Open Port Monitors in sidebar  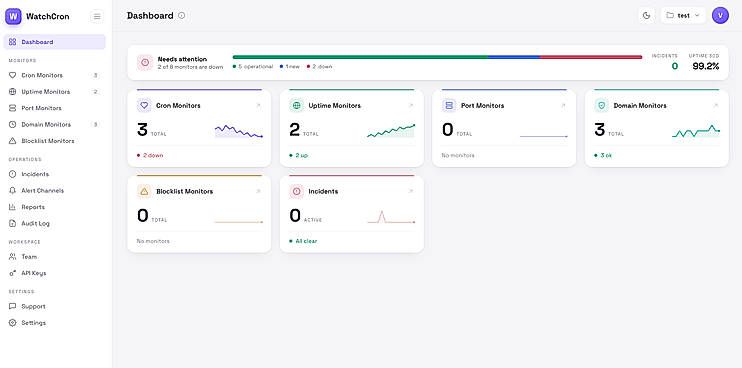[x=54, y=108]
